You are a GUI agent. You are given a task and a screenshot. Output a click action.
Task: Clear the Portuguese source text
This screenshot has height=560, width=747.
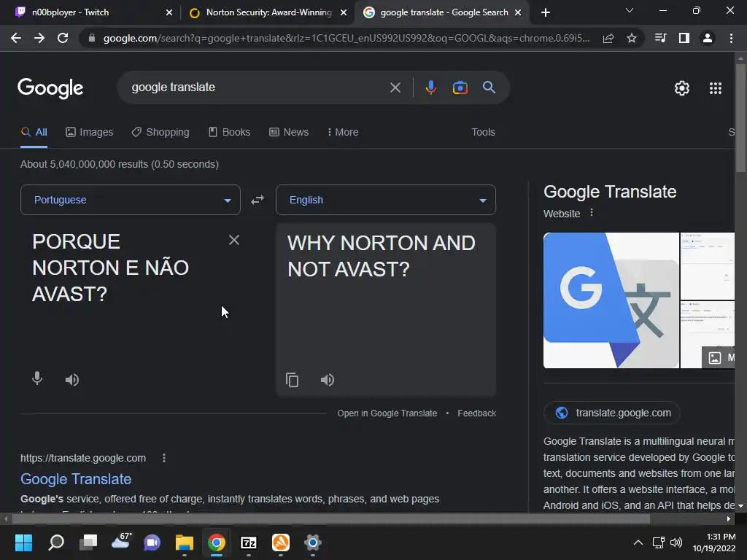234,240
